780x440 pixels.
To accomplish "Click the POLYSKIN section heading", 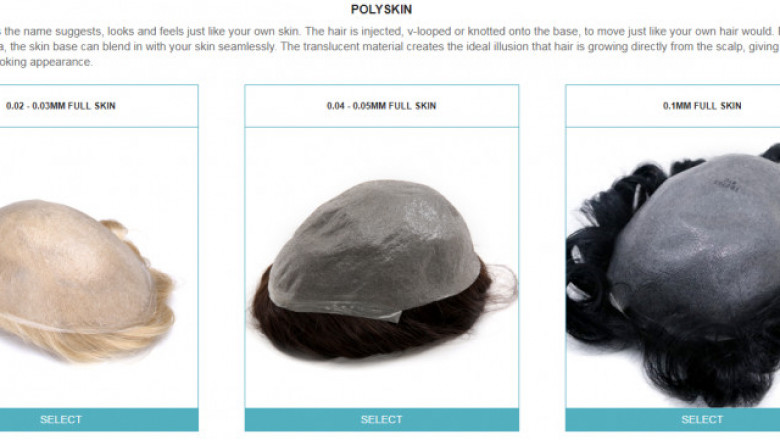I will pos(381,9).
